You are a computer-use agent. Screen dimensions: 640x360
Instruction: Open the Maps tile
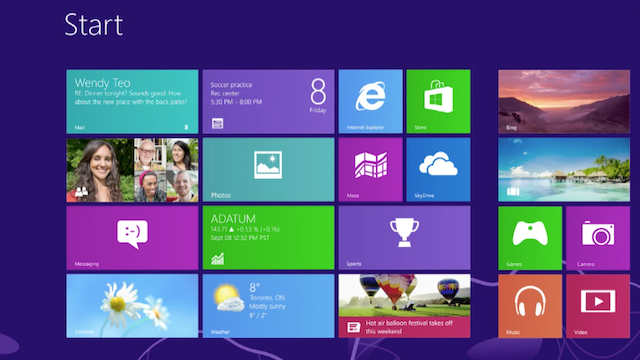(370, 169)
